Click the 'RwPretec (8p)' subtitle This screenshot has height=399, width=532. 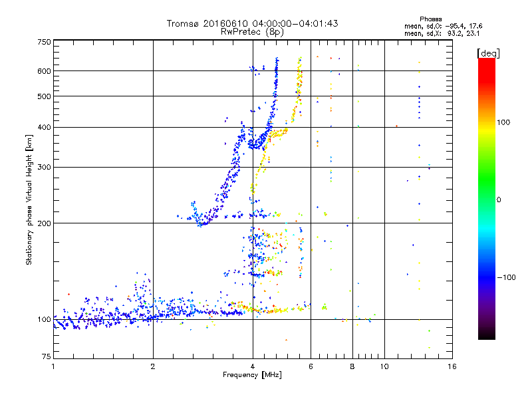tap(252, 32)
